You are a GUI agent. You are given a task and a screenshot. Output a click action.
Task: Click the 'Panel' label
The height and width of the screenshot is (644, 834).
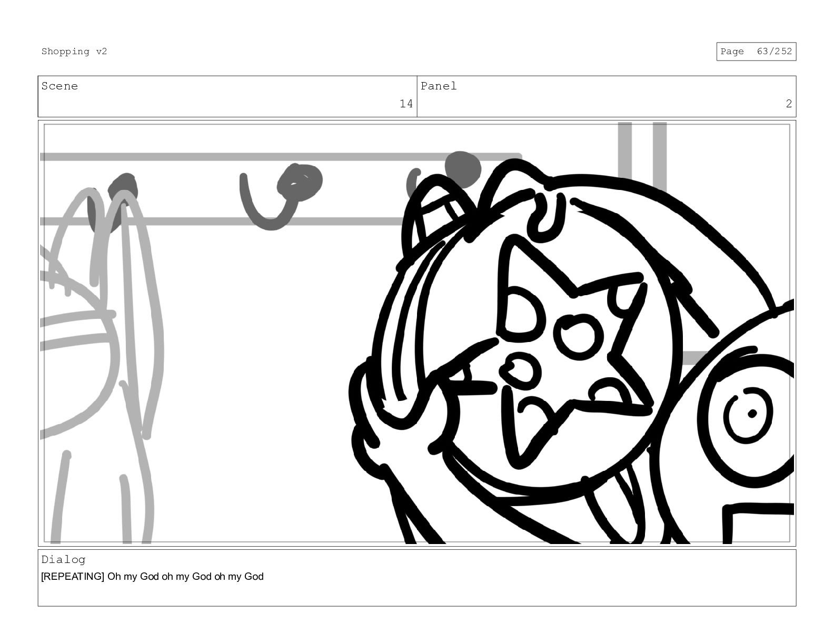tap(439, 86)
